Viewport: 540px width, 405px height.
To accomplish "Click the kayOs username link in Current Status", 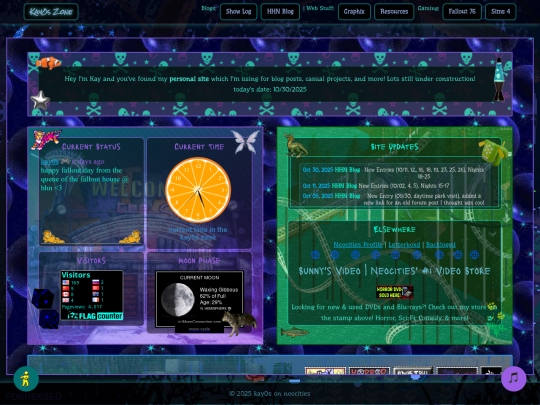I will tap(49, 162).
